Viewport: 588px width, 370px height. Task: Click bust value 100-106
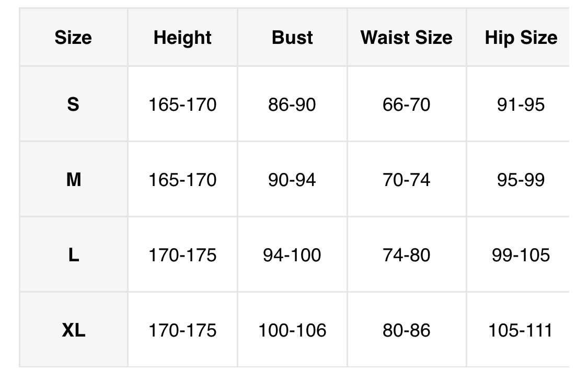click(292, 330)
